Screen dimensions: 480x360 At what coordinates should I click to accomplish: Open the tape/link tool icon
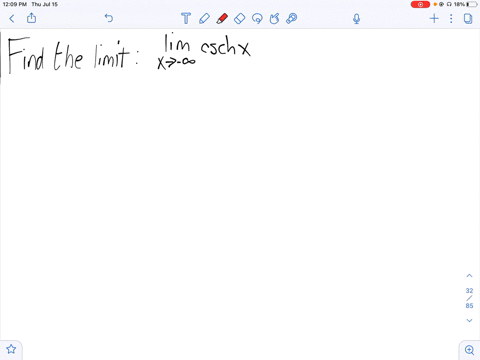(x=292, y=18)
